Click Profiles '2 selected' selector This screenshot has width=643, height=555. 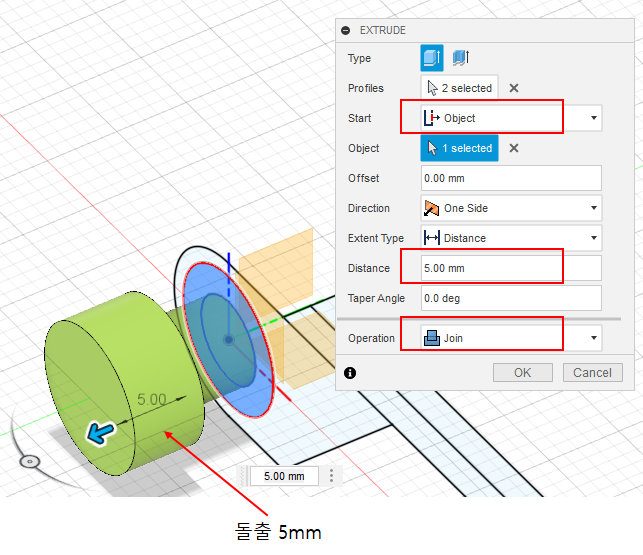coord(459,88)
